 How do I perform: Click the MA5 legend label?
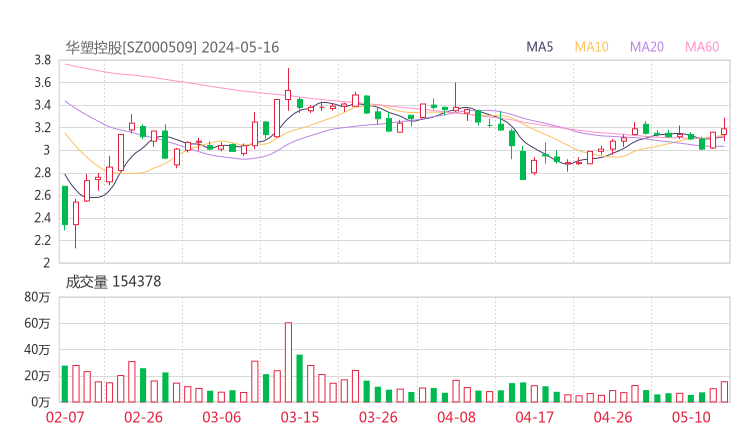(x=539, y=47)
